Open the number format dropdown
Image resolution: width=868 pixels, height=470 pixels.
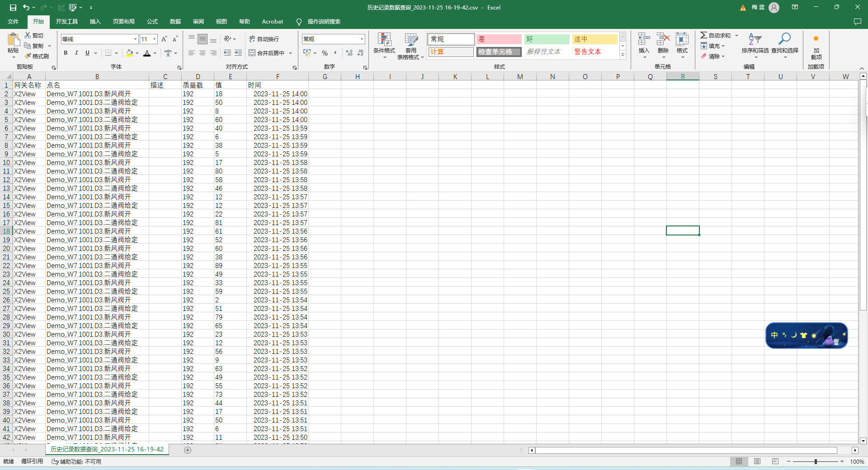coord(362,39)
